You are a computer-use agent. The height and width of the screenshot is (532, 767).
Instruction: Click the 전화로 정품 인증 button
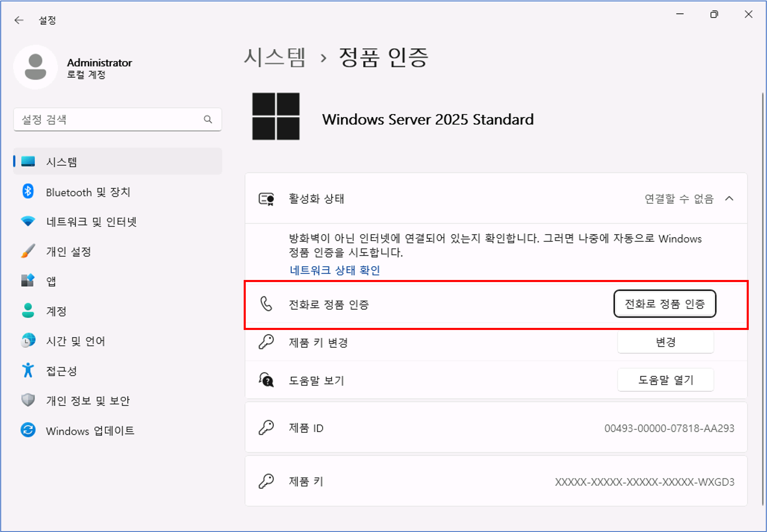pyautogui.click(x=665, y=304)
